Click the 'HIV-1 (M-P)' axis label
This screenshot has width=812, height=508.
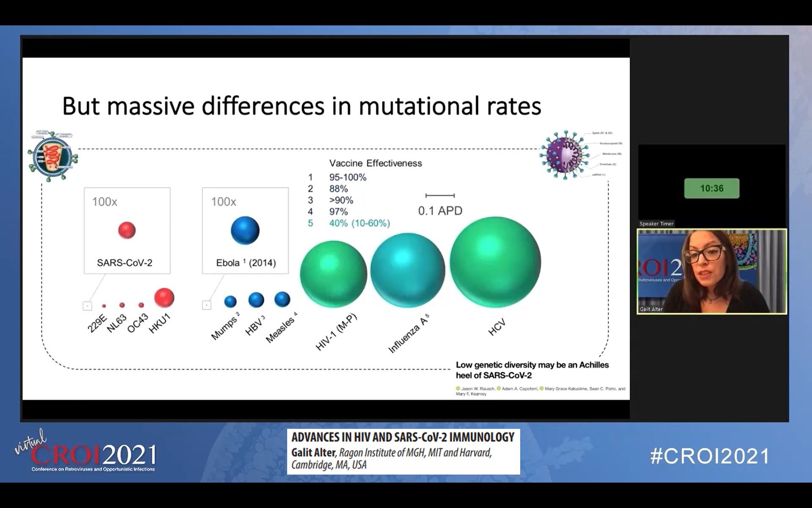pos(337,332)
